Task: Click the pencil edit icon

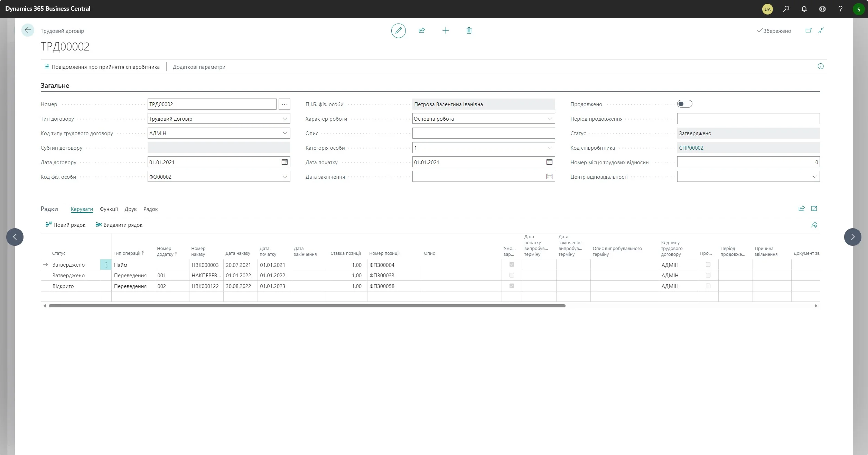Action: pyautogui.click(x=398, y=31)
